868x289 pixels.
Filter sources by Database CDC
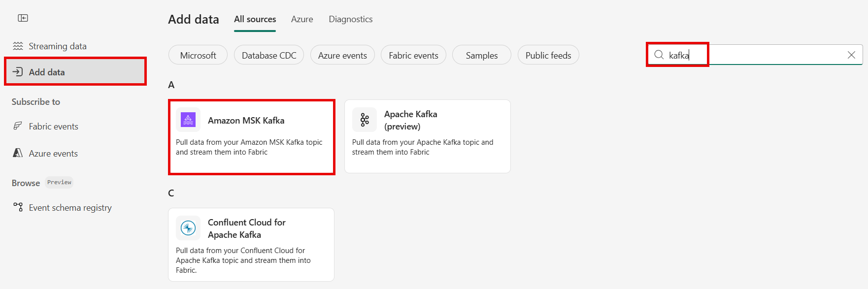[269, 55]
